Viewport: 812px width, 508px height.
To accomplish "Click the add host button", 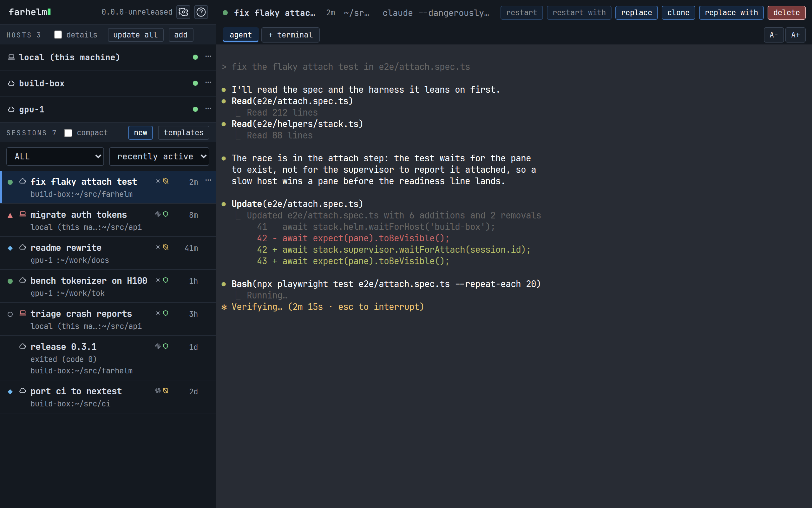I will point(181,35).
